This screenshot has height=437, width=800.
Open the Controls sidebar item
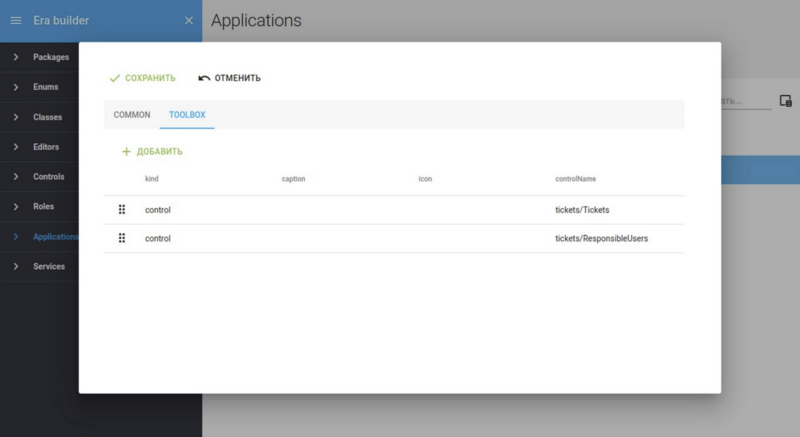[48, 177]
